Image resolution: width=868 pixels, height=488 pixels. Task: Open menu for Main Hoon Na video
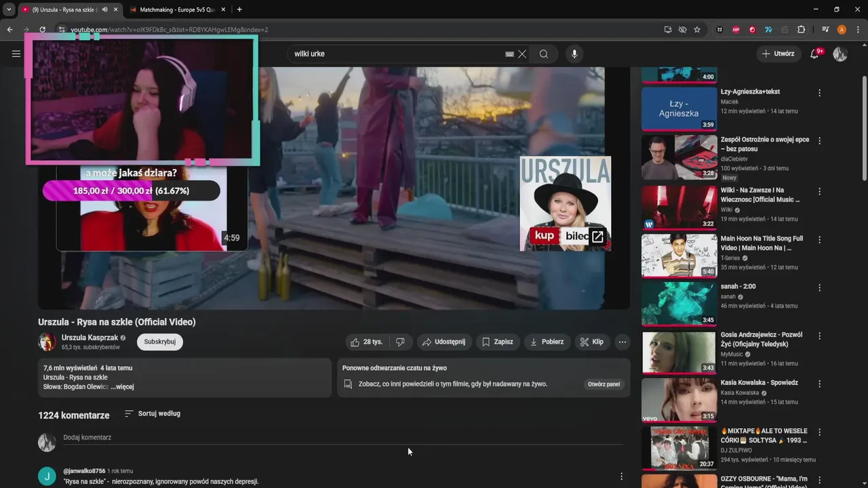(819, 240)
